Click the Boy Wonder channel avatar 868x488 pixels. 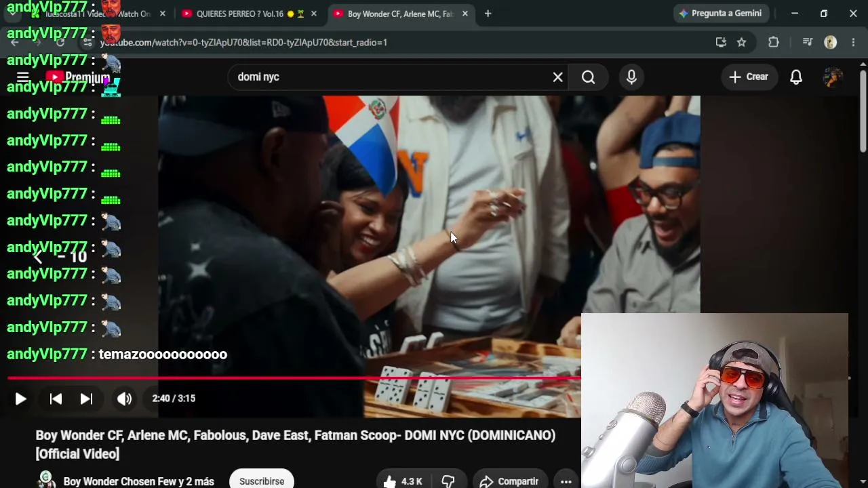coord(46,480)
